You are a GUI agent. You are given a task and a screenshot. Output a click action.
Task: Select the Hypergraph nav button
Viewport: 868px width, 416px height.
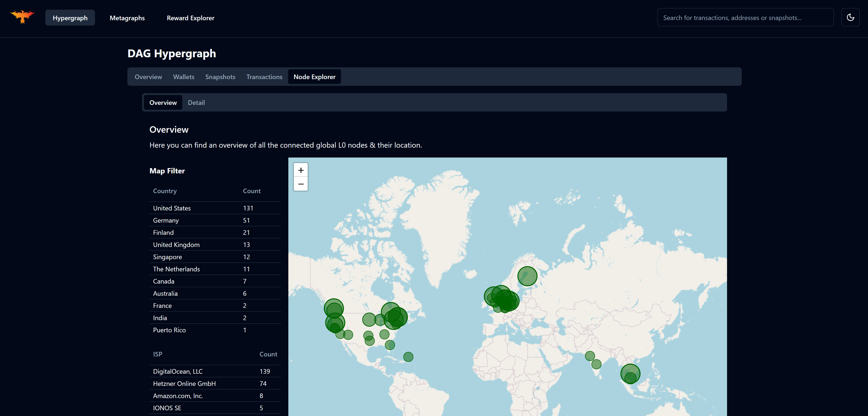(x=70, y=18)
